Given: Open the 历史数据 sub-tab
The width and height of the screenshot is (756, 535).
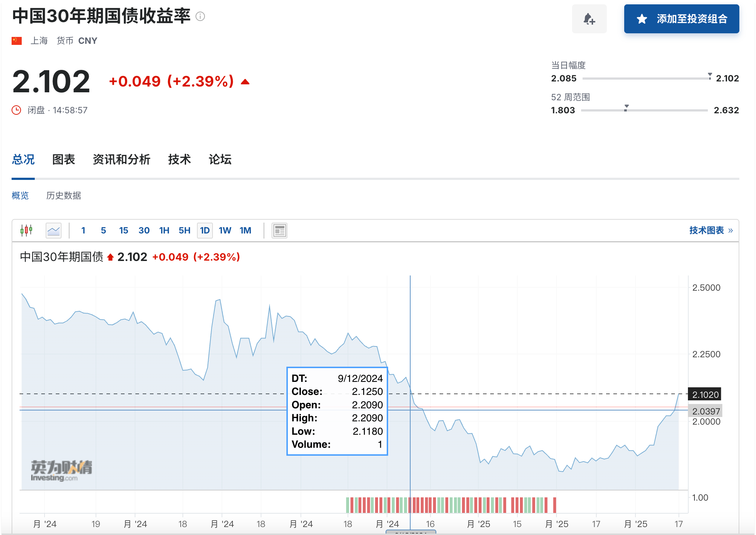Looking at the screenshot, I should [64, 195].
